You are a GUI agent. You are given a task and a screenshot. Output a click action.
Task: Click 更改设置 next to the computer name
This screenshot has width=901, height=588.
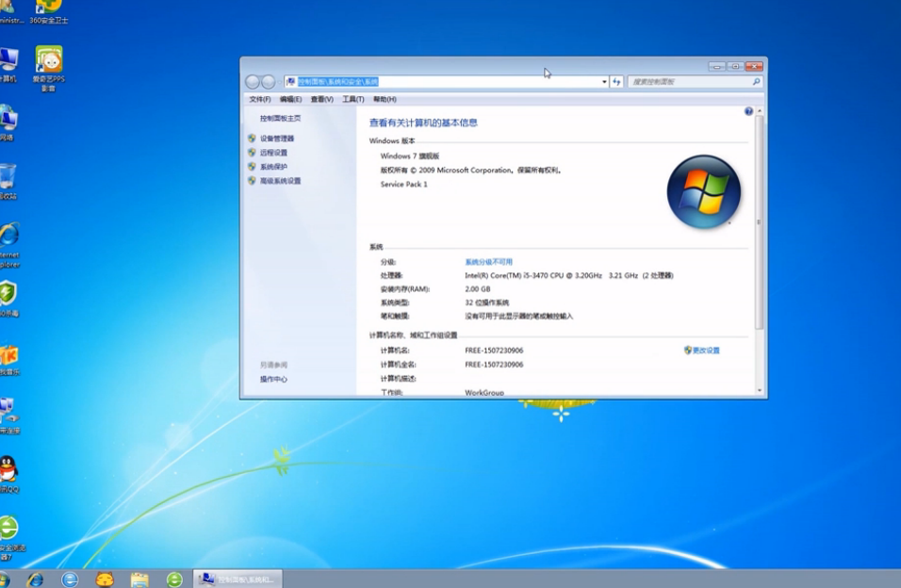[x=705, y=351]
